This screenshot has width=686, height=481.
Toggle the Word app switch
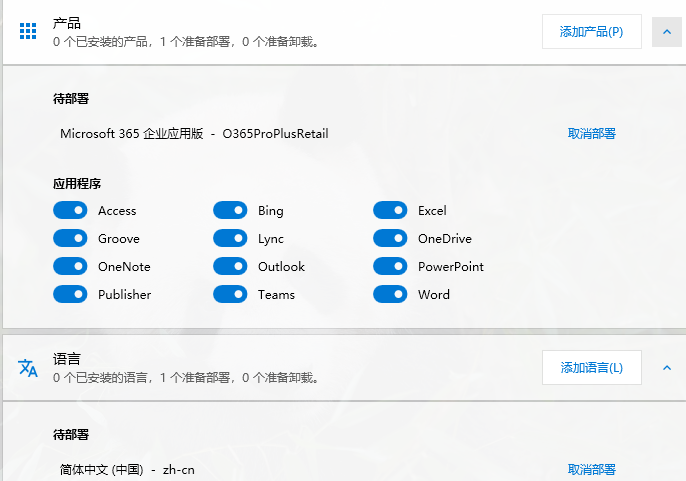pyautogui.click(x=390, y=295)
